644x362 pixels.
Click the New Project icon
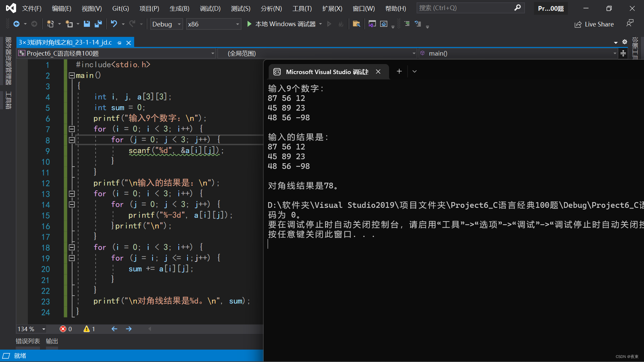(x=51, y=24)
